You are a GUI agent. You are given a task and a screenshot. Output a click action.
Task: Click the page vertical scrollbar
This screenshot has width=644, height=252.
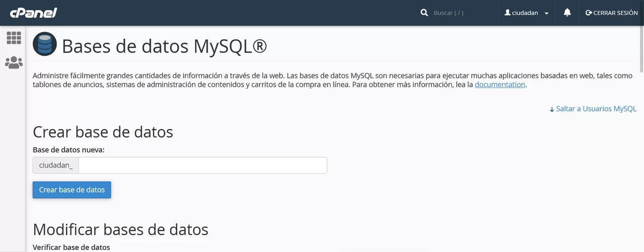click(641, 49)
